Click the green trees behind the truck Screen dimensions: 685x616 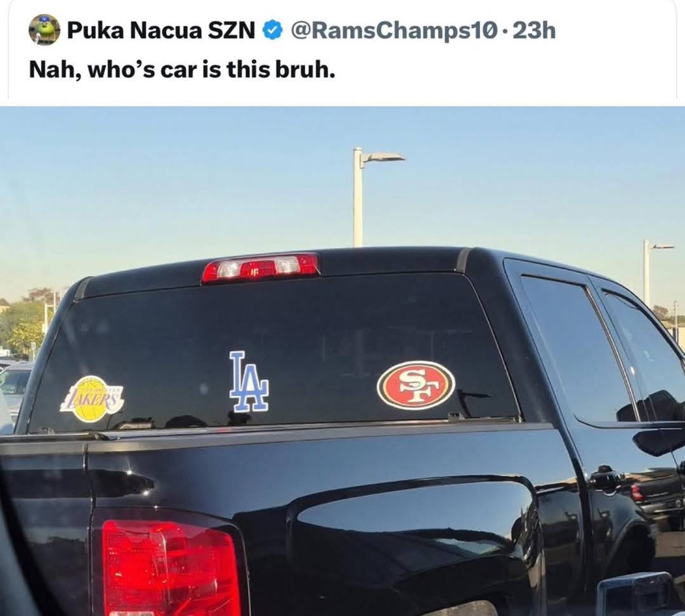24,324
